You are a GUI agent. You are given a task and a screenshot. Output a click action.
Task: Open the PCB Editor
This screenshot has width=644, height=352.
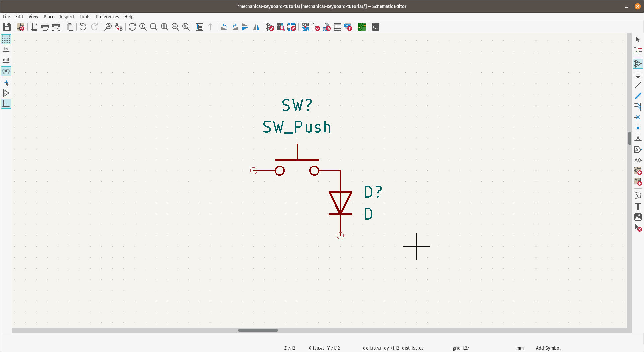(x=362, y=27)
